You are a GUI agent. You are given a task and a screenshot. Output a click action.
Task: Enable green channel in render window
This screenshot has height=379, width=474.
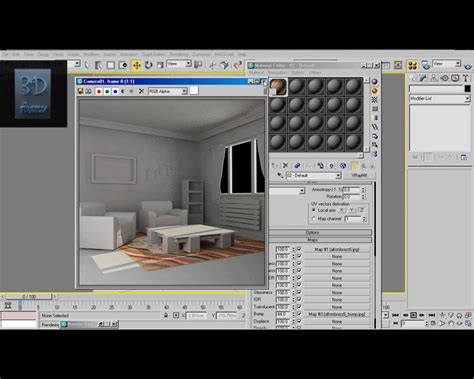tap(107, 91)
